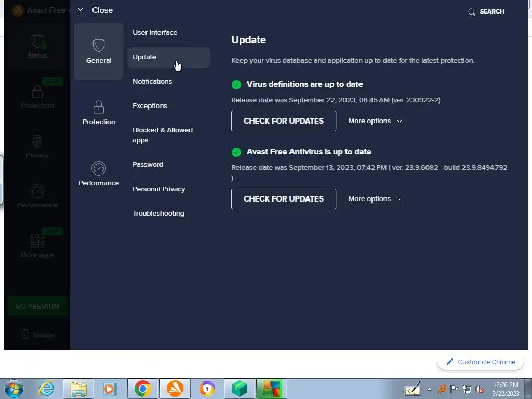Open the network tray icon

point(467,389)
